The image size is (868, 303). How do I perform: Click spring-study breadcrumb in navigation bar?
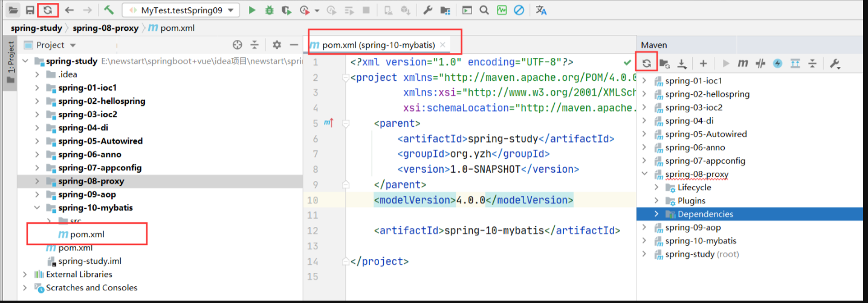point(36,28)
